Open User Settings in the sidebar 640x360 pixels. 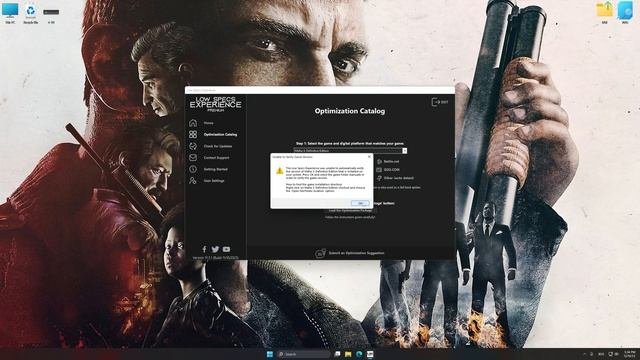coord(214,180)
